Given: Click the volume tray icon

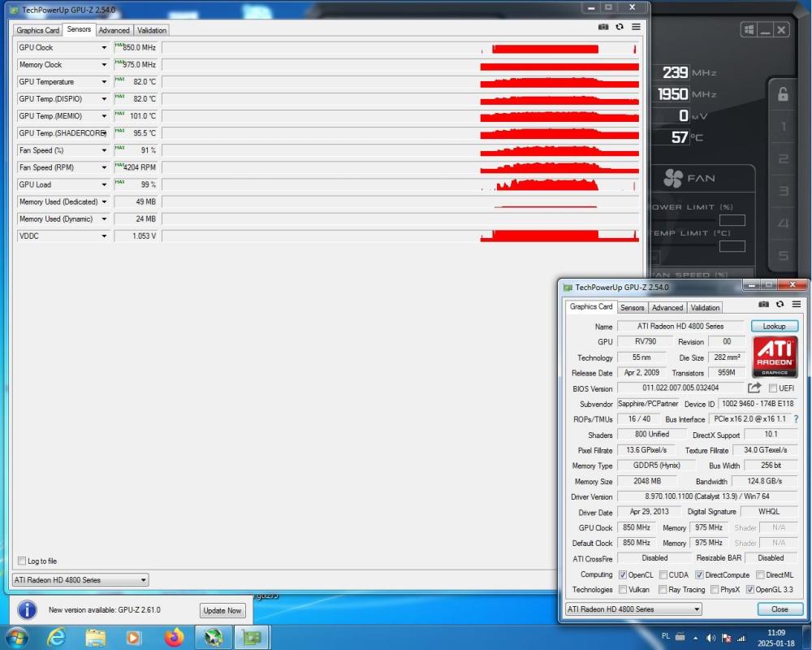Looking at the screenshot, I should [711, 638].
